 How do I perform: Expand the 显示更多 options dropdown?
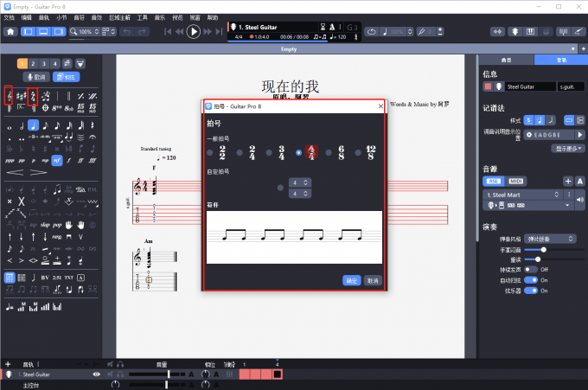(x=568, y=149)
